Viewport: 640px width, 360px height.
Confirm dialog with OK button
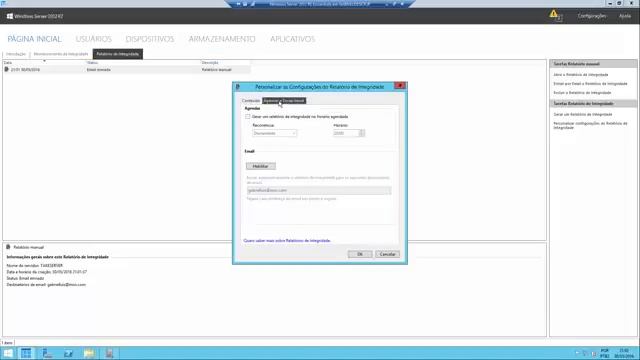(360, 254)
